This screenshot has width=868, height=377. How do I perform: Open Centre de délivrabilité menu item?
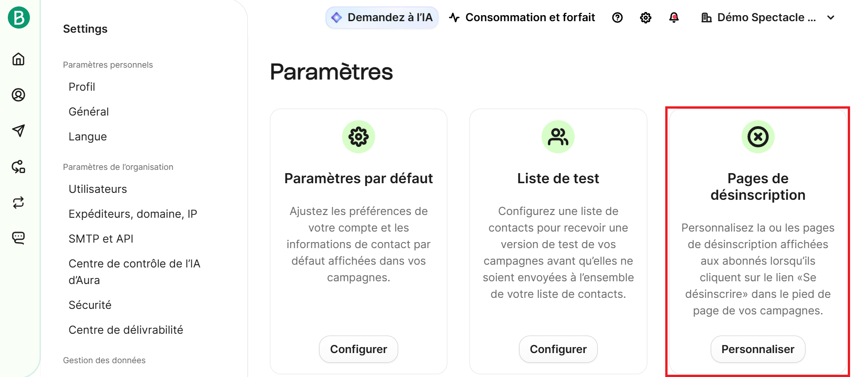point(126,330)
